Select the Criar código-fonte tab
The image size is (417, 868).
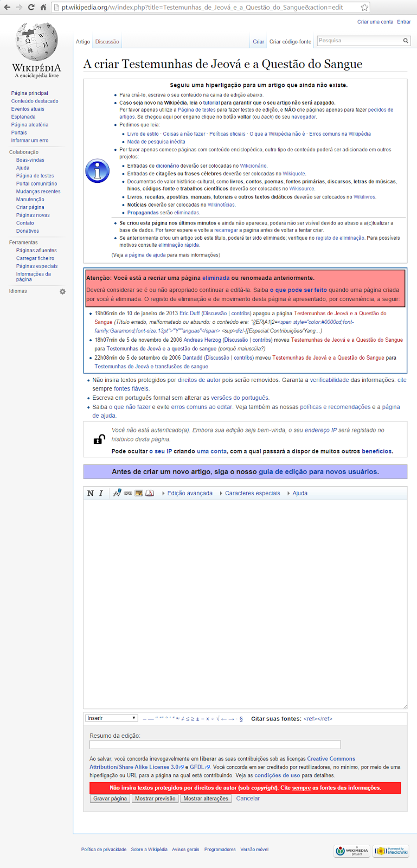(291, 42)
